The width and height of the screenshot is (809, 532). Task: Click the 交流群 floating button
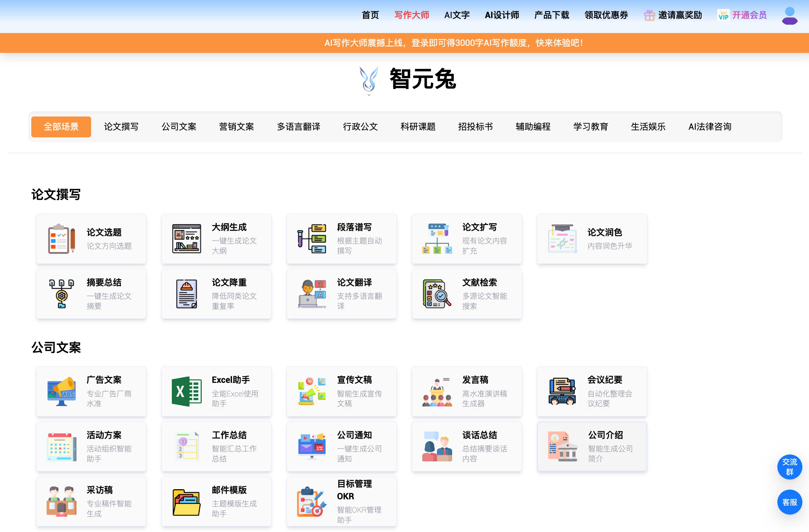click(x=789, y=467)
